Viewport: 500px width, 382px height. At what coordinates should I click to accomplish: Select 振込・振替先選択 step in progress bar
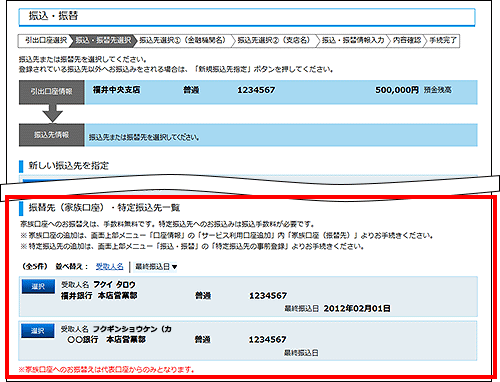tap(103, 41)
